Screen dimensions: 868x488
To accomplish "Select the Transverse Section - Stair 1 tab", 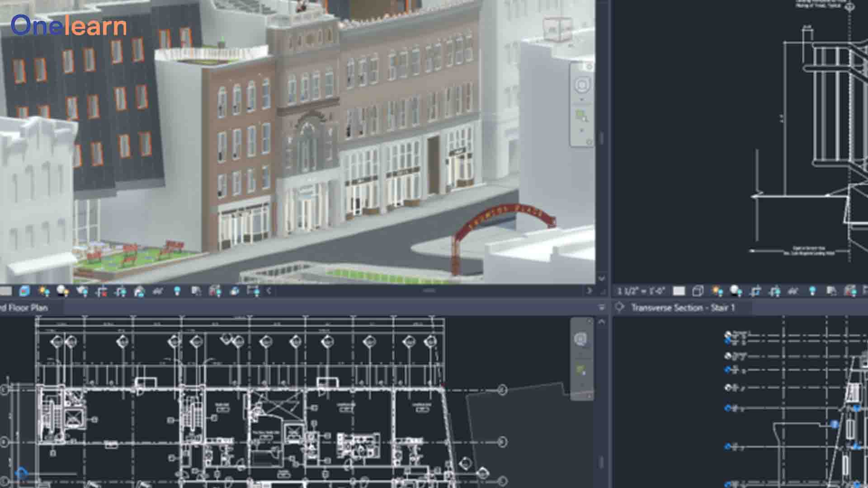I will 683,308.
